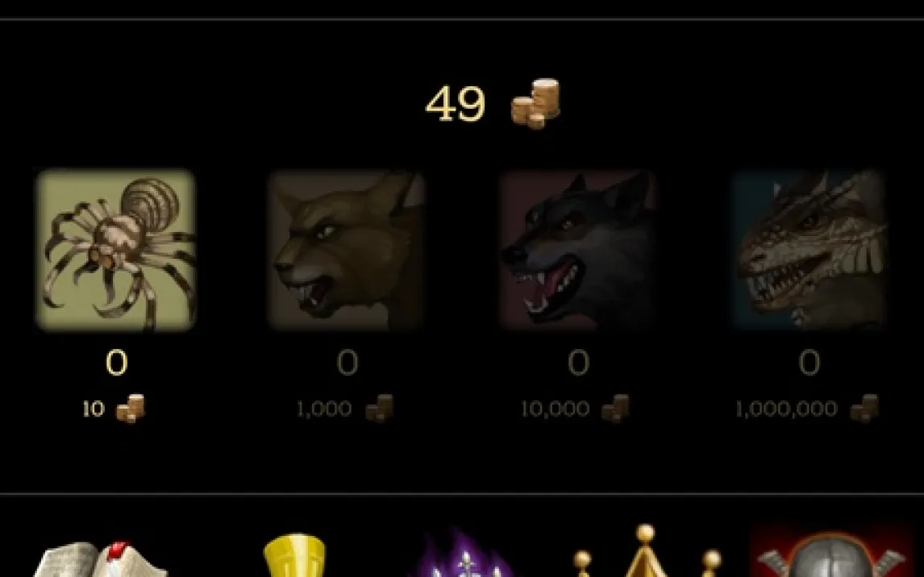Viewport: 924px width, 577px height.
Task: Select the spider monster portrait
Action: 116,251
